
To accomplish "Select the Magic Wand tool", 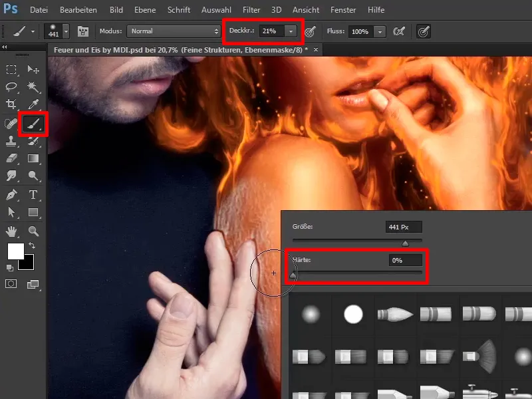I will (x=33, y=87).
